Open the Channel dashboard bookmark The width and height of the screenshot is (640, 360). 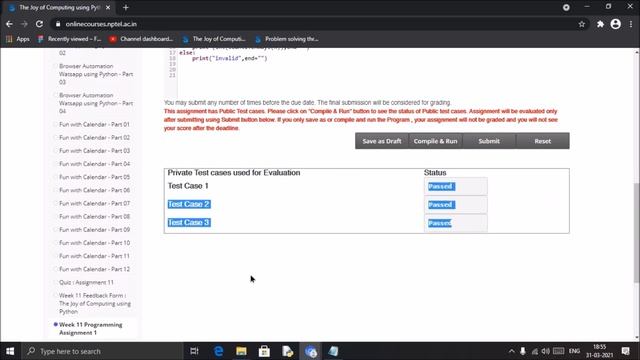tap(142, 39)
